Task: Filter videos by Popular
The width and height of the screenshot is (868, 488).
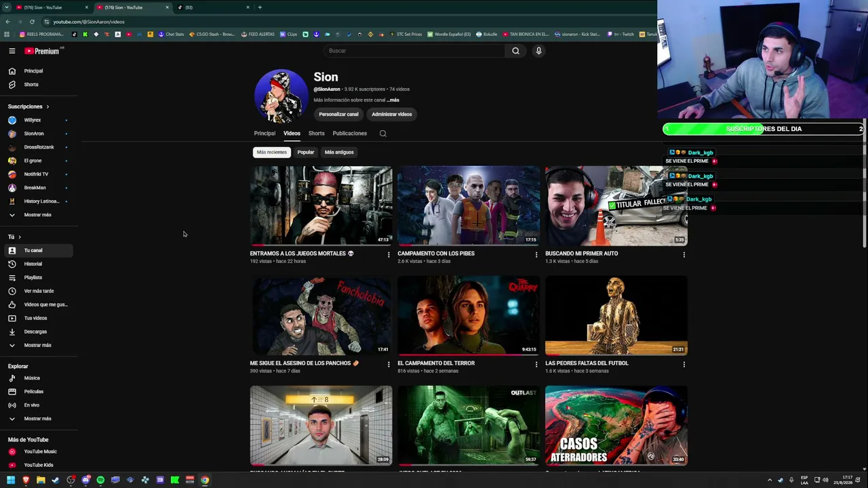Action: coord(306,152)
